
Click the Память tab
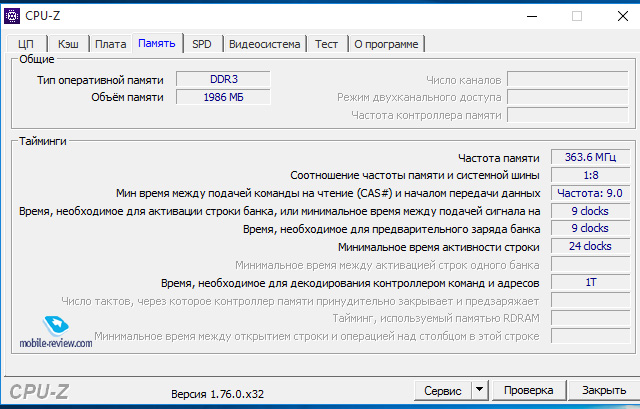pyautogui.click(x=157, y=43)
